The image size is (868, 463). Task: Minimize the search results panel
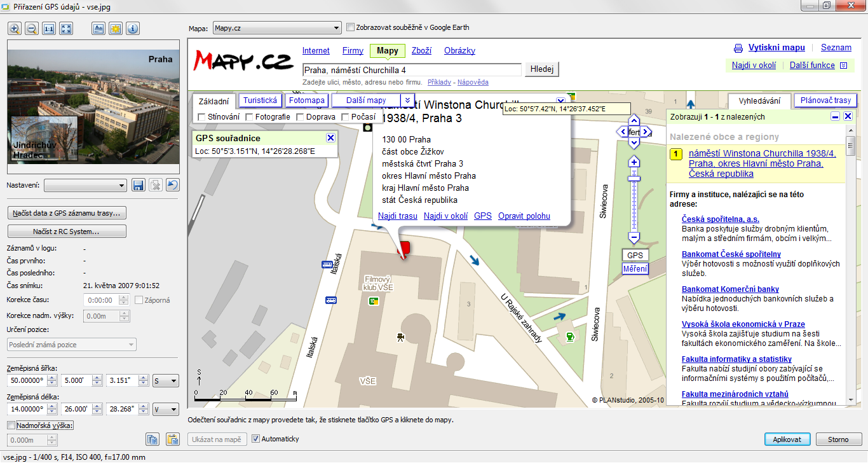[836, 116]
